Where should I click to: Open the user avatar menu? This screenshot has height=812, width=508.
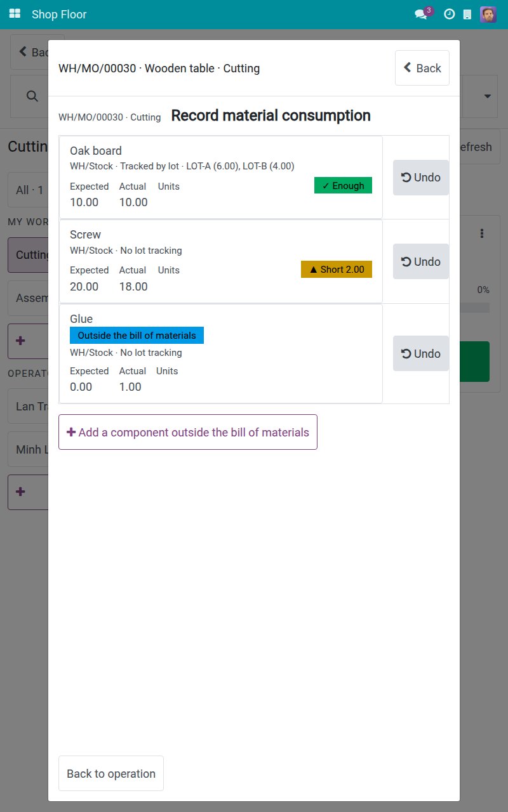(x=488, y=14)
